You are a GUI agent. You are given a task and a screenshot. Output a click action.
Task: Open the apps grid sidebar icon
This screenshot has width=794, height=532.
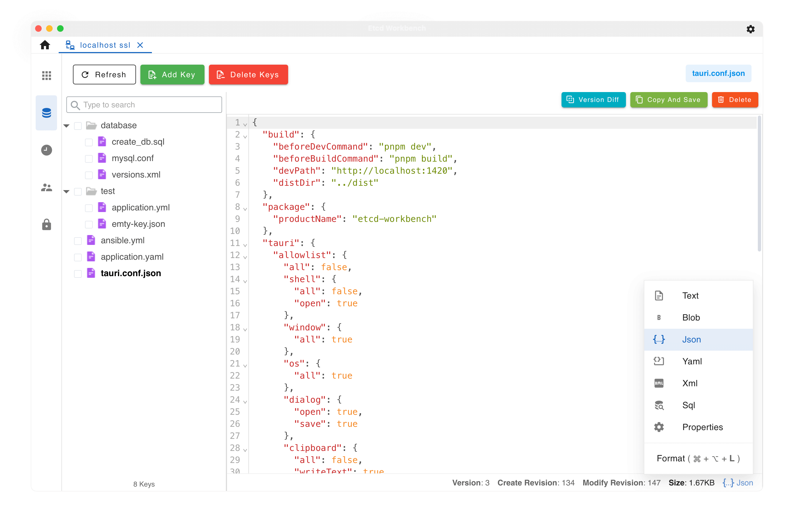pos(47,75)
